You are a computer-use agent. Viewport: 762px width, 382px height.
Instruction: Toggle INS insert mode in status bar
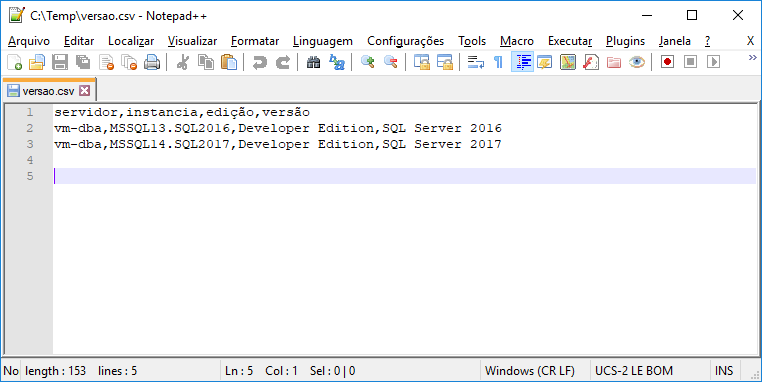[x=724, y=371]
